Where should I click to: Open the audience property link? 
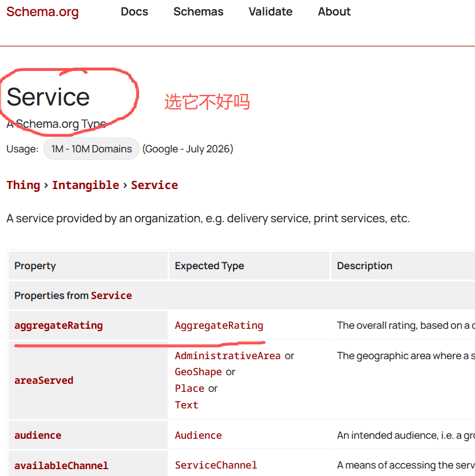coord(38,435)
